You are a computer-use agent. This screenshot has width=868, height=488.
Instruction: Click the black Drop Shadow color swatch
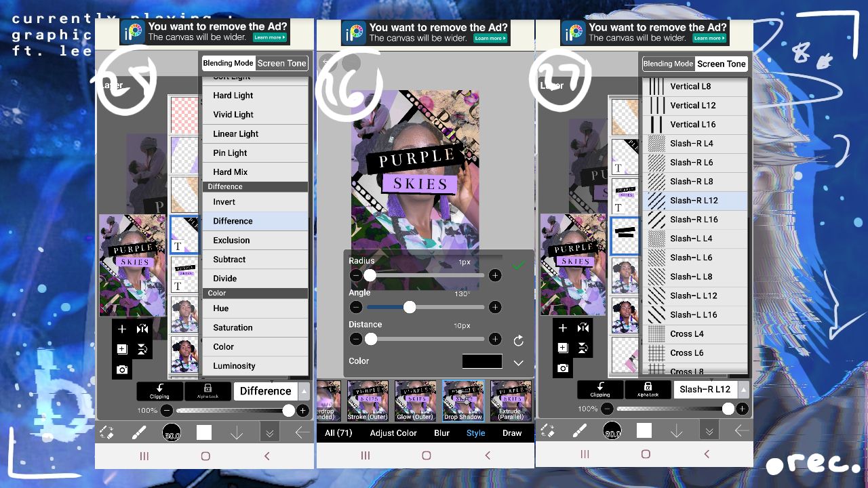481,361
